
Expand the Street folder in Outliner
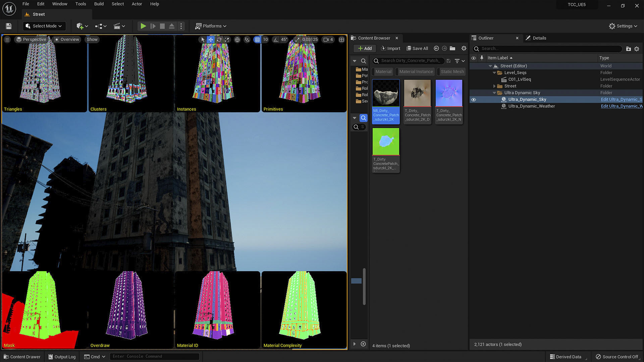tap(494, 86)
